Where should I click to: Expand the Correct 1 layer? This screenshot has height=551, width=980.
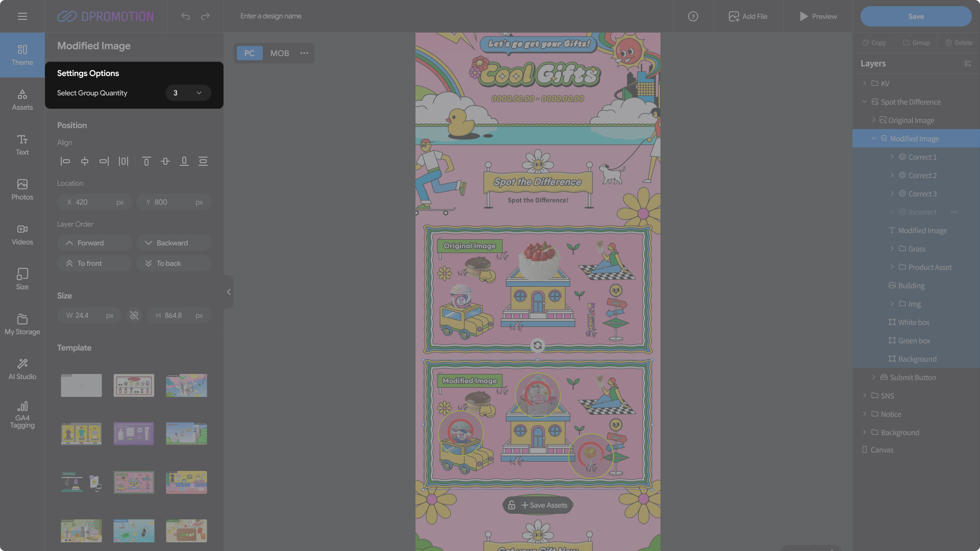(x=892, y=157)
